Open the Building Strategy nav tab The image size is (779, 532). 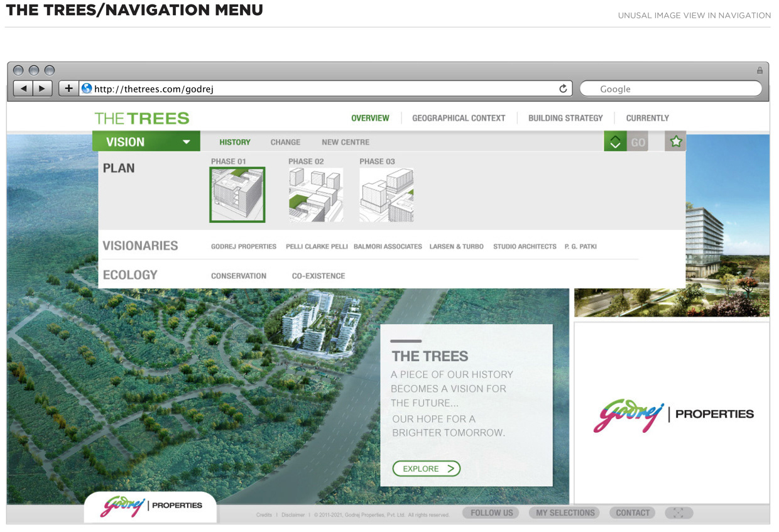(565, 118)
